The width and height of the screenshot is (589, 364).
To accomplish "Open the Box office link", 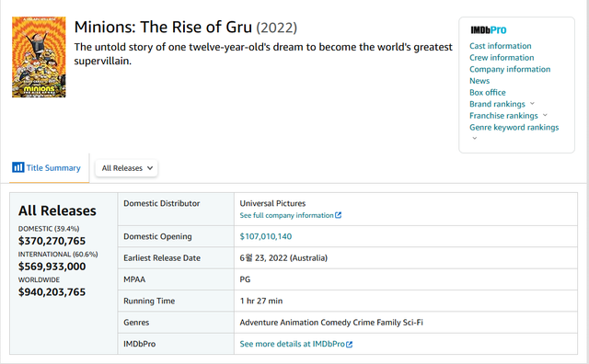I will point(487,92).
